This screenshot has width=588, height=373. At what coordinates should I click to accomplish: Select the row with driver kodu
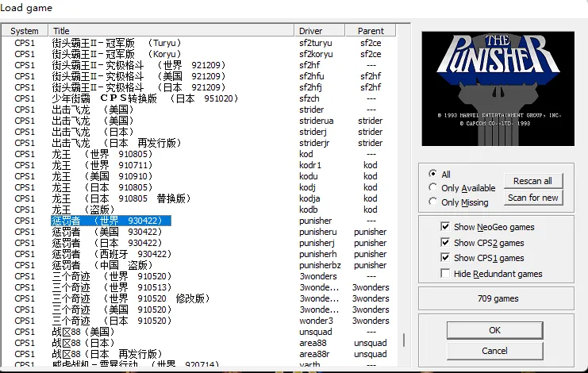(x=198, y=176)
